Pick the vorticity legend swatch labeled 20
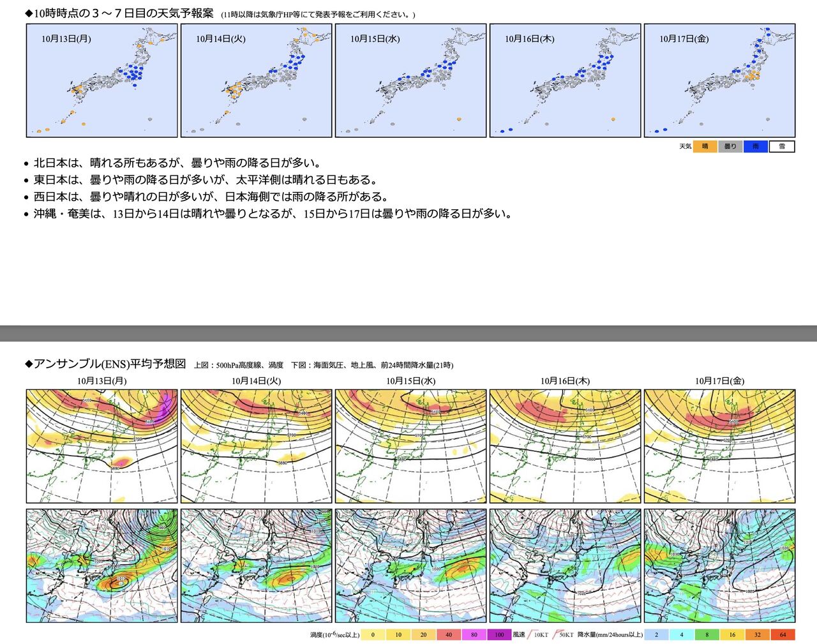 (x=424, y=634)
